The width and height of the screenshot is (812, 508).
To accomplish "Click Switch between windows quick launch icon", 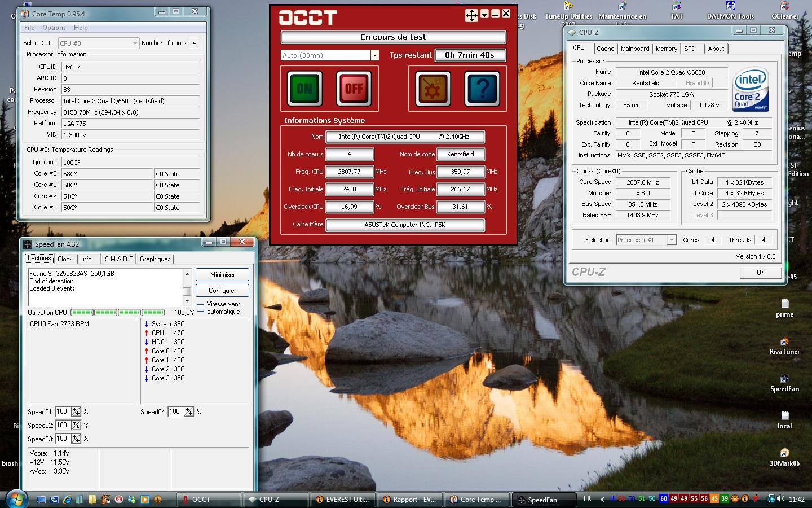I will 54,500.
